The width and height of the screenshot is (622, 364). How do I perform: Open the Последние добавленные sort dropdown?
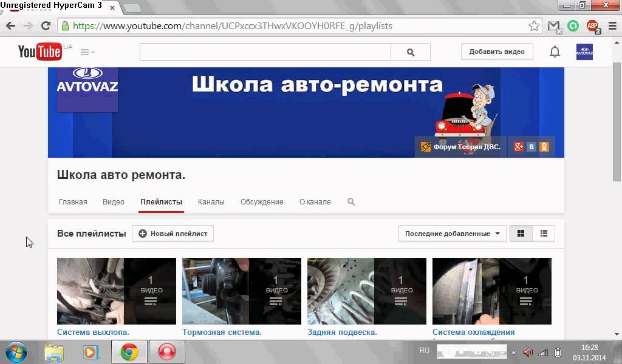[452, 234]
